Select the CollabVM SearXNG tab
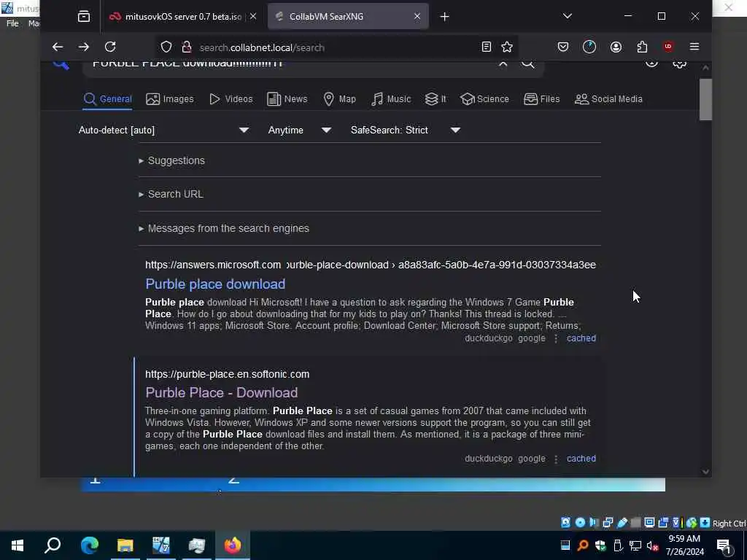 coord(348,17)
